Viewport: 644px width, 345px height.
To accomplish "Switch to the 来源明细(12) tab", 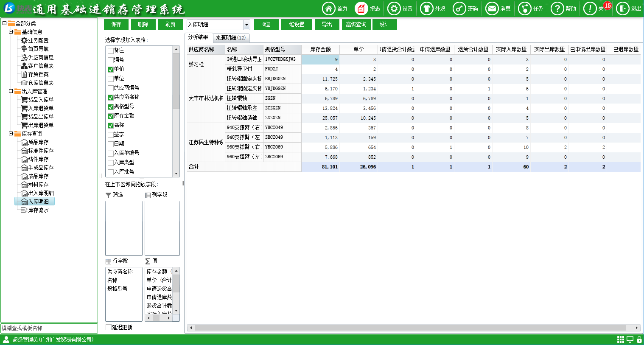I will point(231,38).
